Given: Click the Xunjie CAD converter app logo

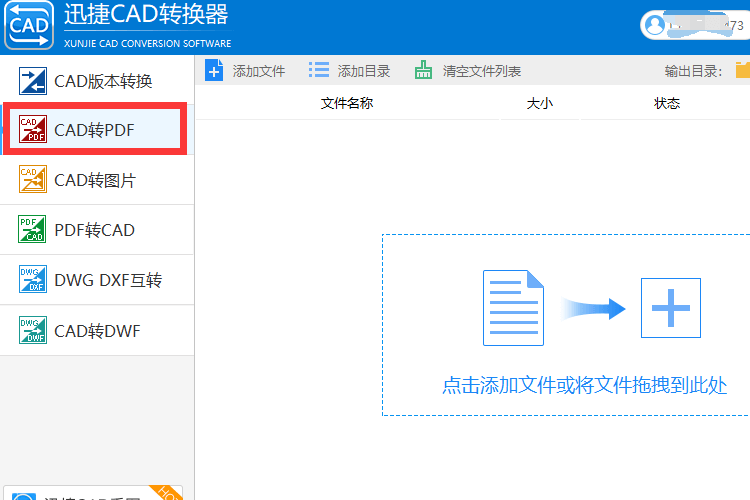Looking at the screenshot, I should tap(29, 25).
